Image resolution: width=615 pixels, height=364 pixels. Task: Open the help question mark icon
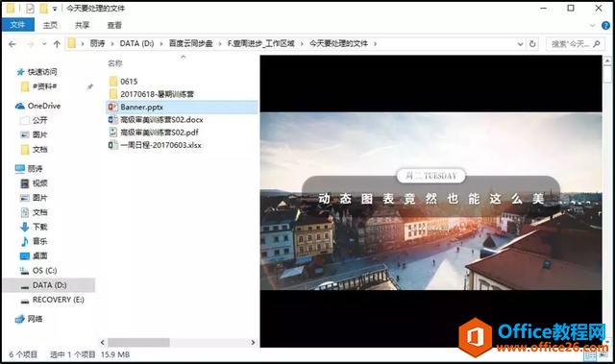[605, 26]
